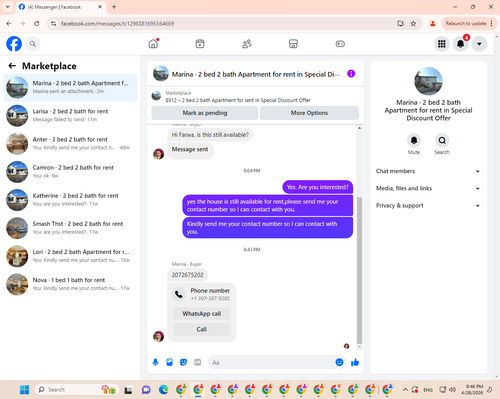
Task: Click the Windows taskbar Search box
Action: (x=77, y=389)
